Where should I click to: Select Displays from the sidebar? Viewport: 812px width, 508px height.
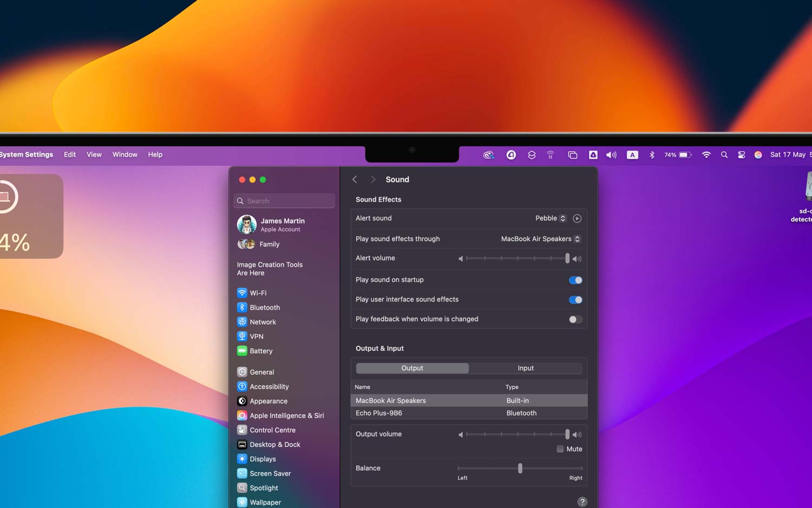pyautogui.click(x=263, y=459)
